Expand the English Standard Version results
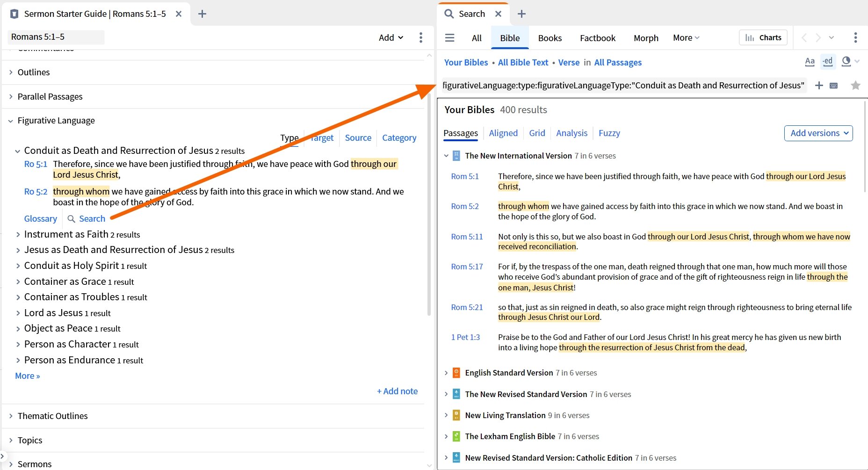The width and height of the screenshot is (868, 470). point(445,373)
